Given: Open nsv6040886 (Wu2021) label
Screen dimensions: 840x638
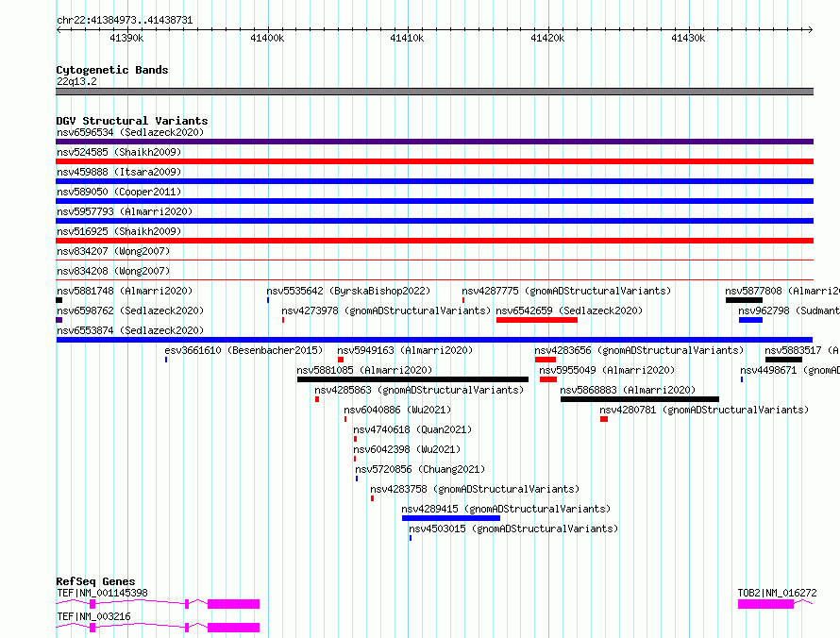Looking at the screenshot, I should [397, 410].
